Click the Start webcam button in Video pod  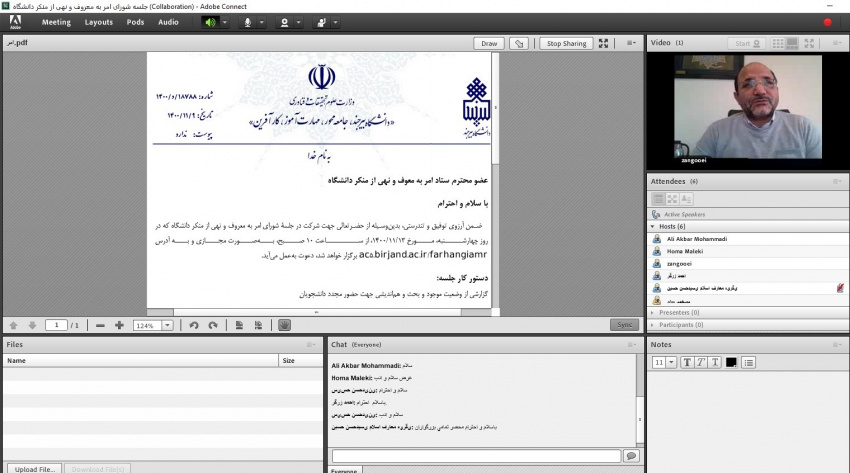point(746,43)
